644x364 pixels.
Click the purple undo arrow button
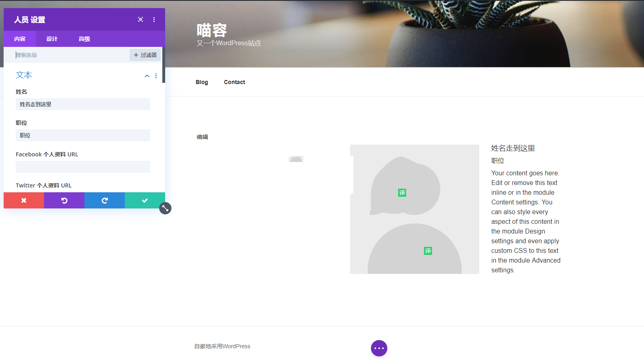coord(64,200)
